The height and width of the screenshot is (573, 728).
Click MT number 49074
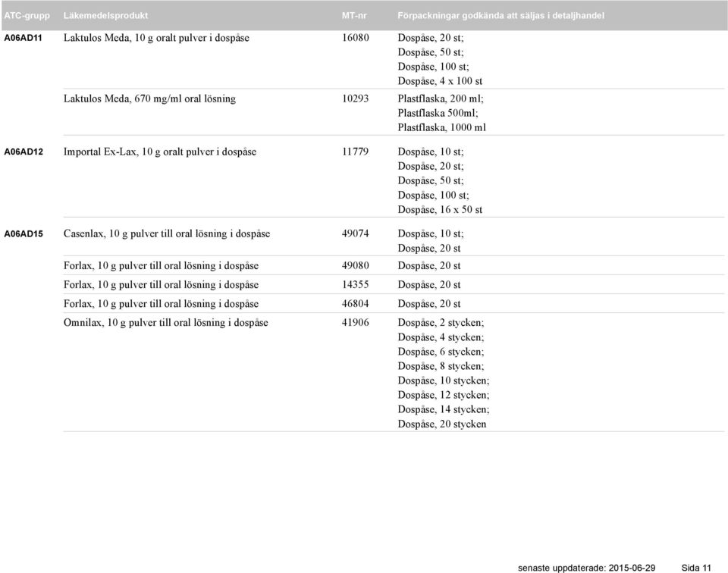coord(356,233)
